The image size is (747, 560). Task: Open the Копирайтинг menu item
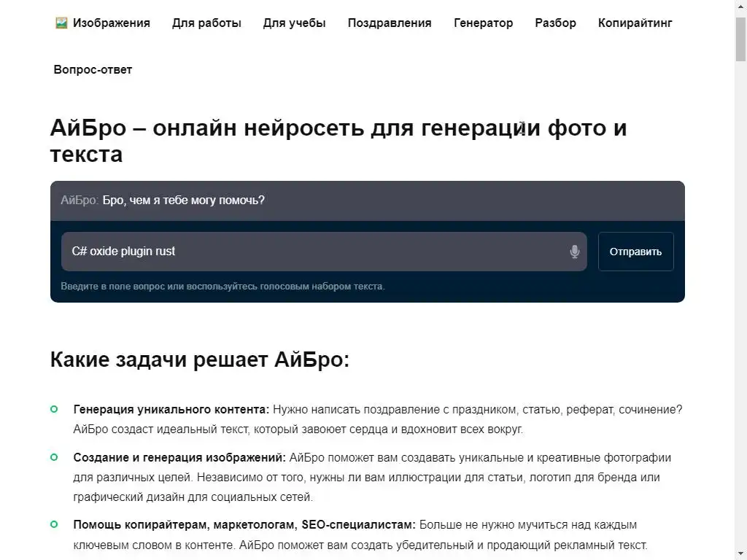click(x=635, y=23)
